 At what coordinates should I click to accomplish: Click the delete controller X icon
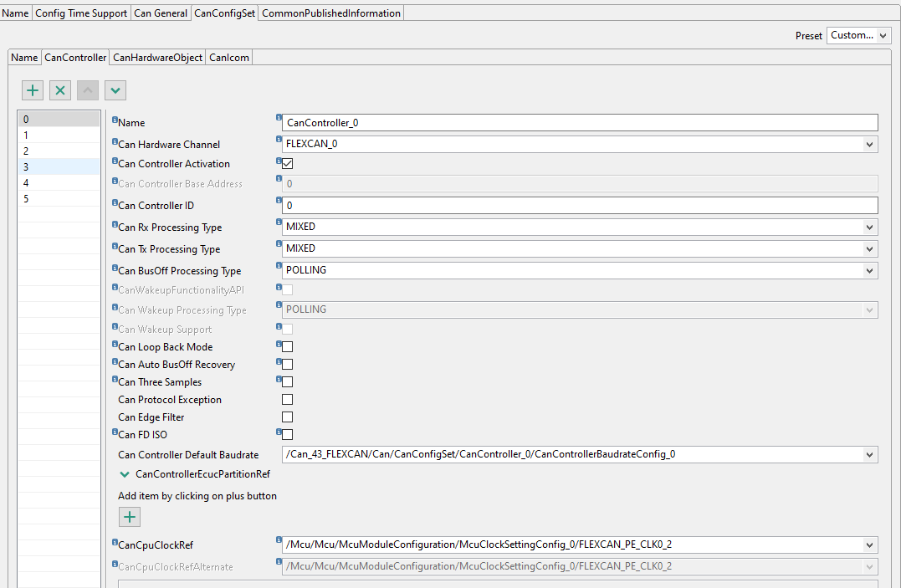(59, 89)
